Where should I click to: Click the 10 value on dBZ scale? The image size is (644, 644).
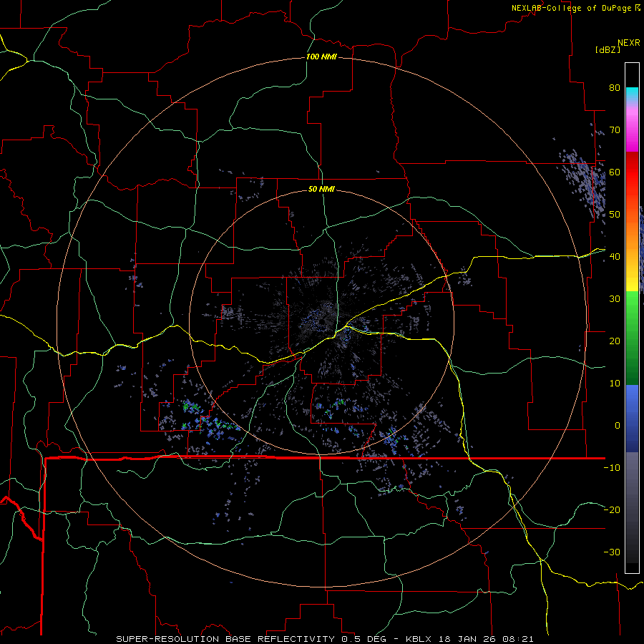coord(615,384)
